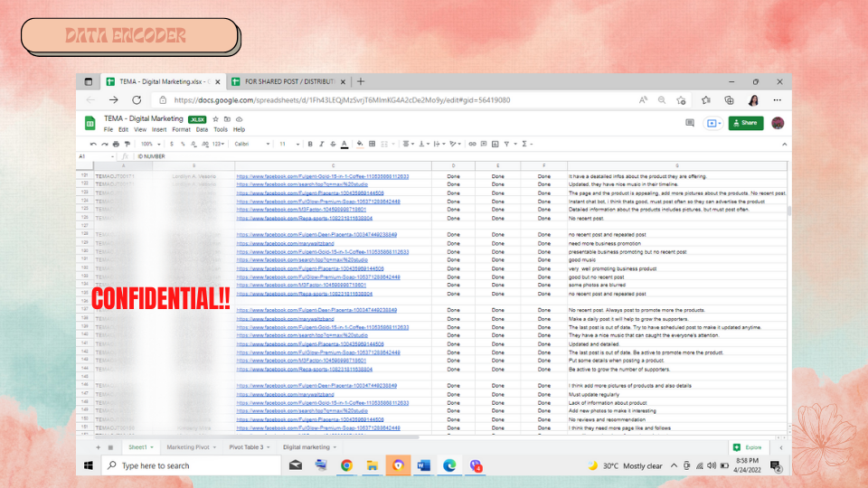Screen dimensions: 868x488
Task: Format the cell as currency
Action: (172, 144)
